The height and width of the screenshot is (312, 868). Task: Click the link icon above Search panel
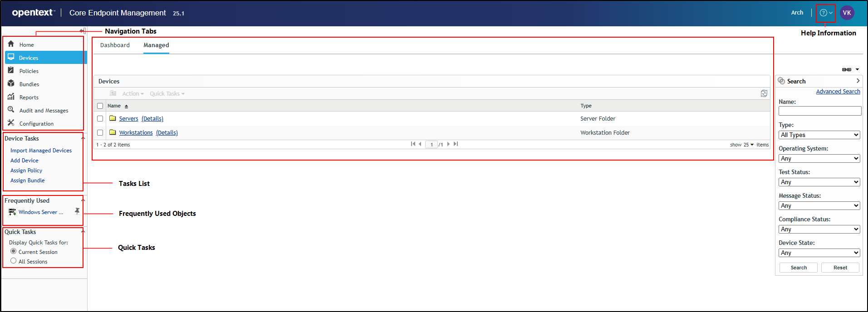point(847,69)
